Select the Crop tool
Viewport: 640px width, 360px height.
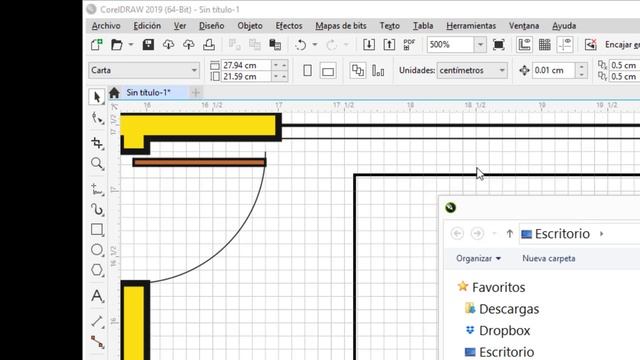[x=97, y=143]
